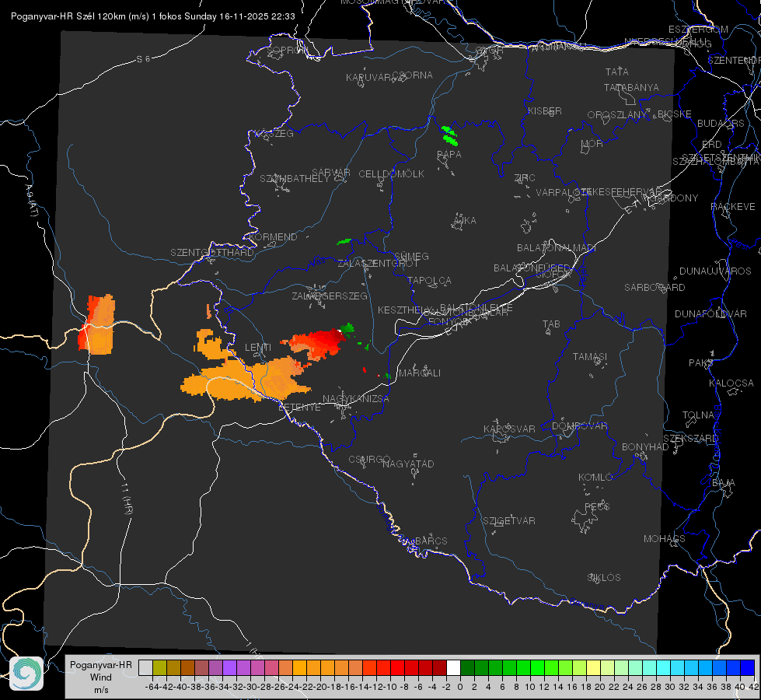
Task: Click the SÜMEG city label
Action: tap(411, 256)
